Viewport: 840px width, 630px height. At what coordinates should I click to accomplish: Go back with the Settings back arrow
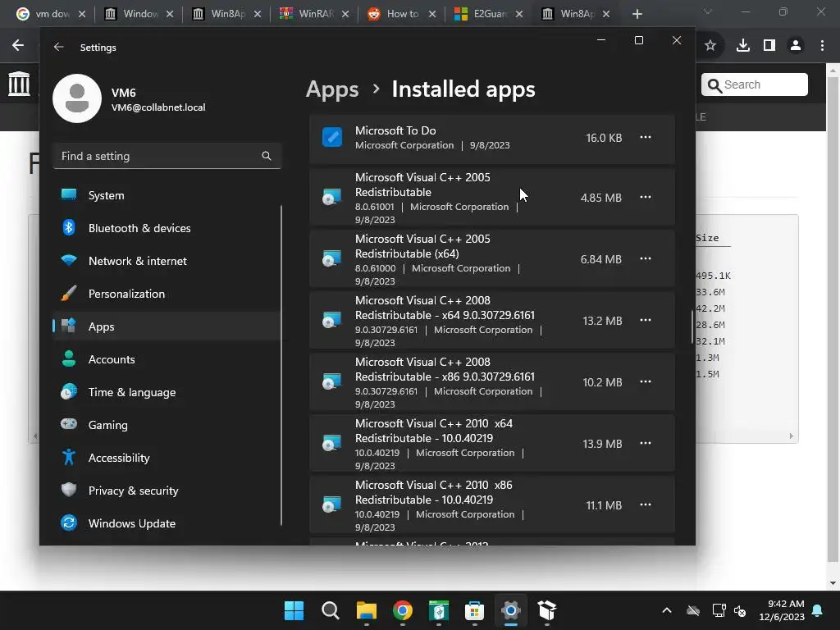(x=59, y=47)
